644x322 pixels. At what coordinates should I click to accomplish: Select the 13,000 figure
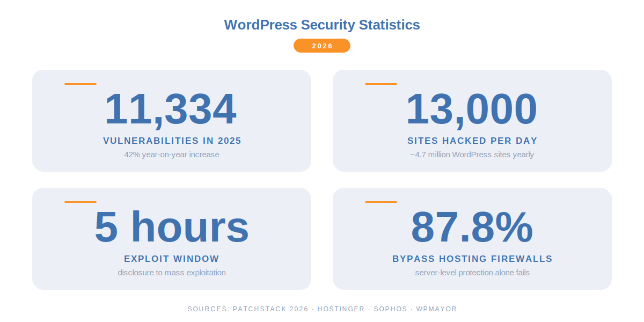click(x=471, y=109)
